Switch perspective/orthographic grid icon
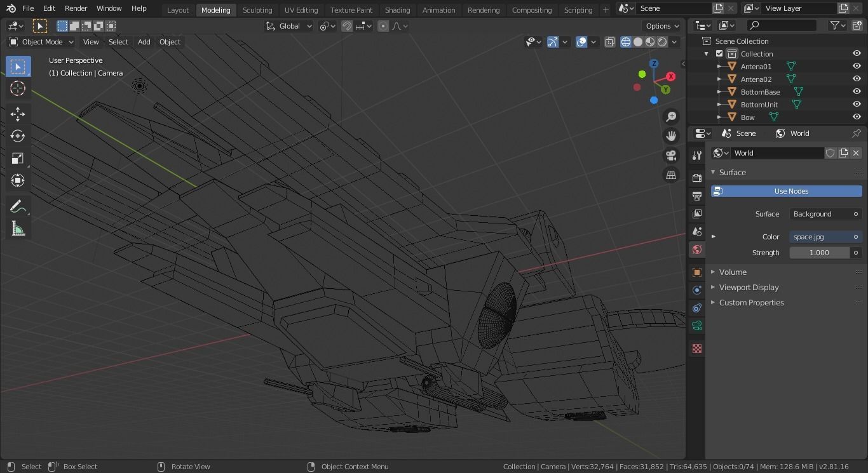The width and height of the screenshot is (868, 473). click(671, 175)
